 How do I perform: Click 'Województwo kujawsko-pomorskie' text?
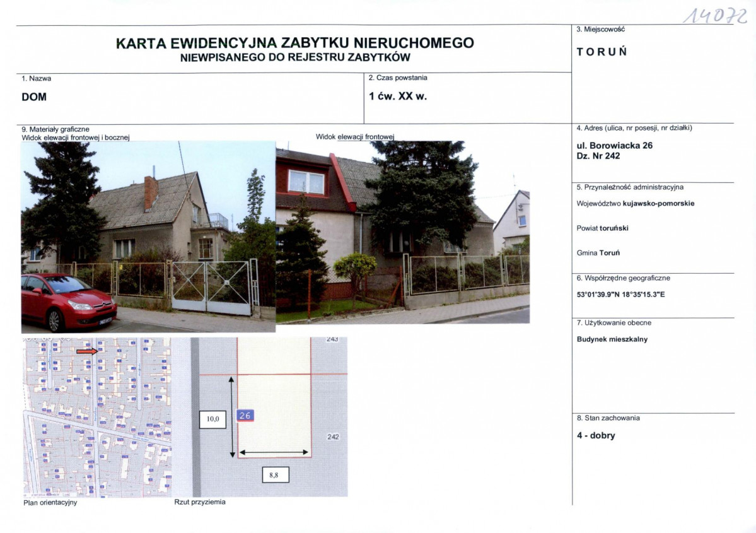pos(636,204)
